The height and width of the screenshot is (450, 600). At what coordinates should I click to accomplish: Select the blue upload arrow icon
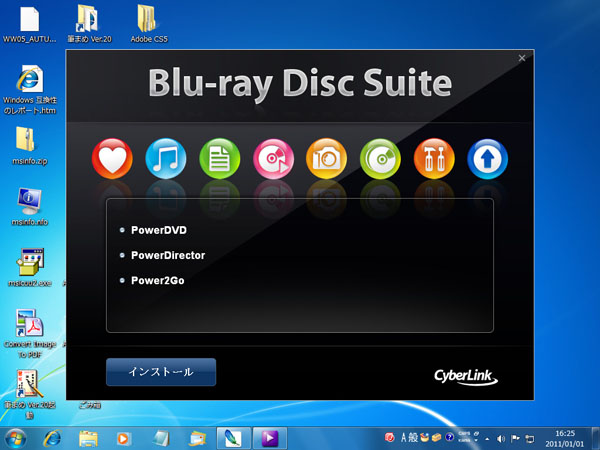(488, 158)
